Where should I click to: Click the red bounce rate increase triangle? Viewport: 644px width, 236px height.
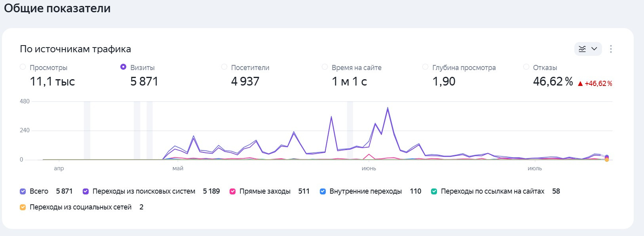[580, 84]
